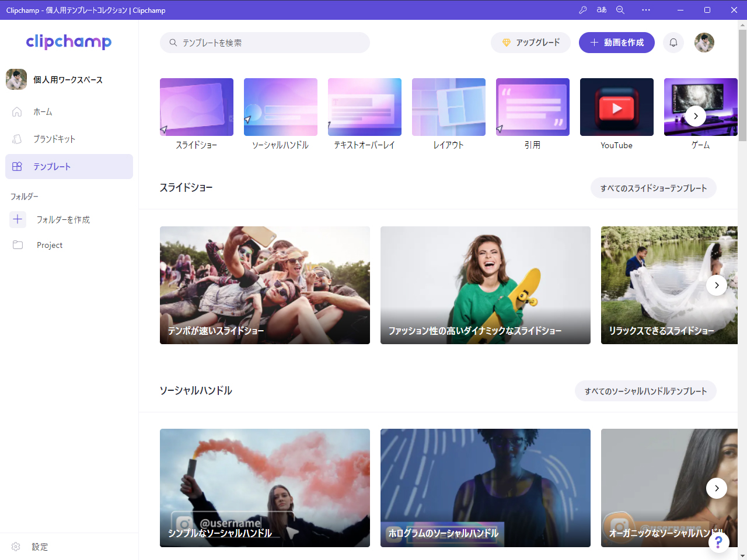
Task: Open the notifications bell icon
Action: pos(673,43)
